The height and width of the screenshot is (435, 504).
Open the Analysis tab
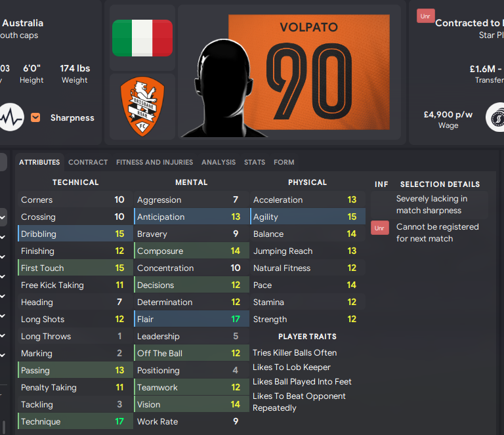coord(219,162)
